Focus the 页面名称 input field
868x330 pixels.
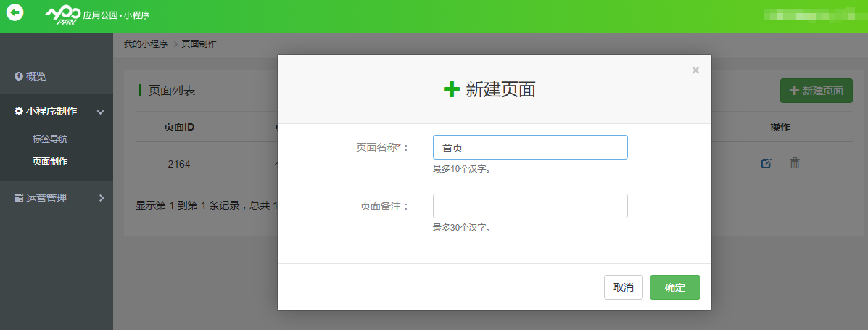click(530, 147)
